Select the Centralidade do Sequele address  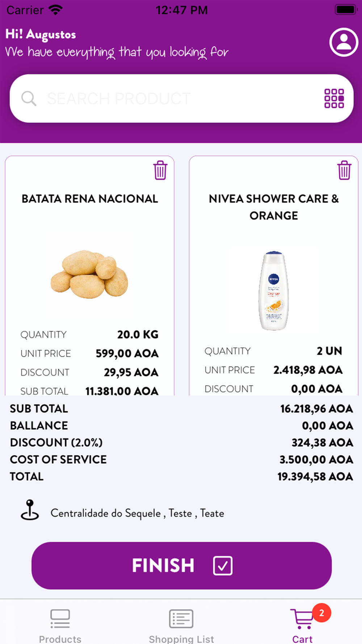(x=137, y=513)
